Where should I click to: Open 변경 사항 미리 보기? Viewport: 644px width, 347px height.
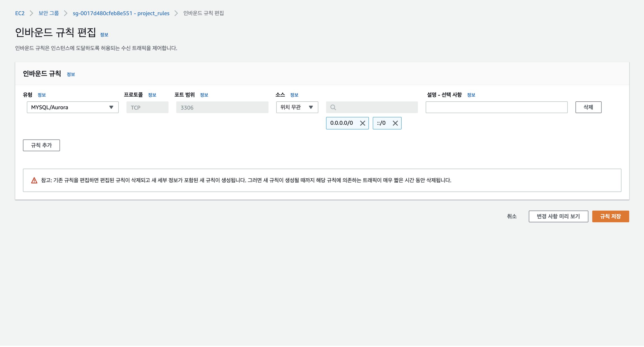(558, 216)
